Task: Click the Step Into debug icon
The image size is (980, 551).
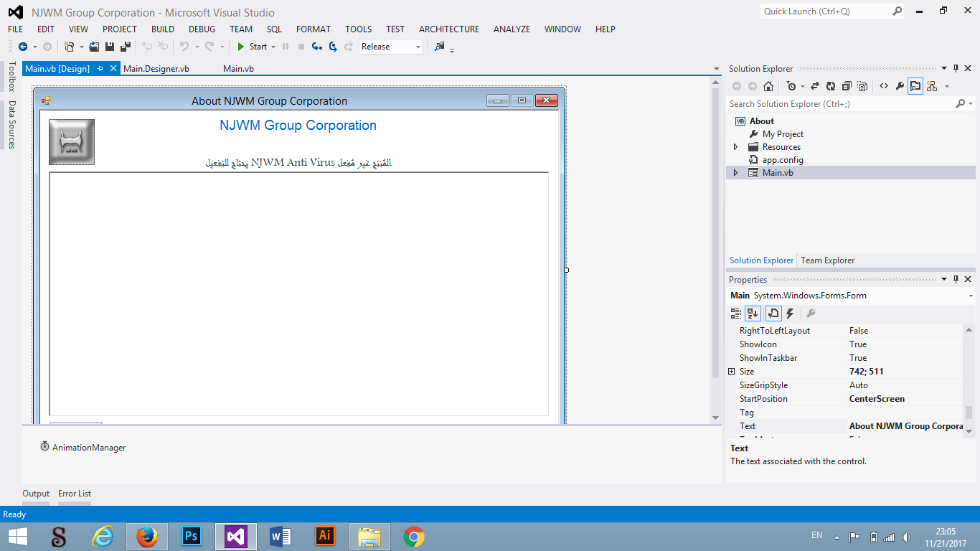Action: point(316,47)
